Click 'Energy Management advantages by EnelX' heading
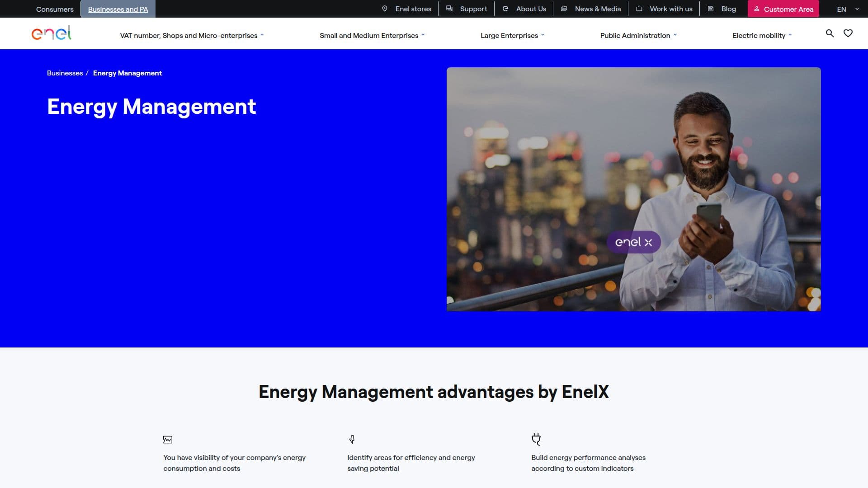 (x=434, y=392)
